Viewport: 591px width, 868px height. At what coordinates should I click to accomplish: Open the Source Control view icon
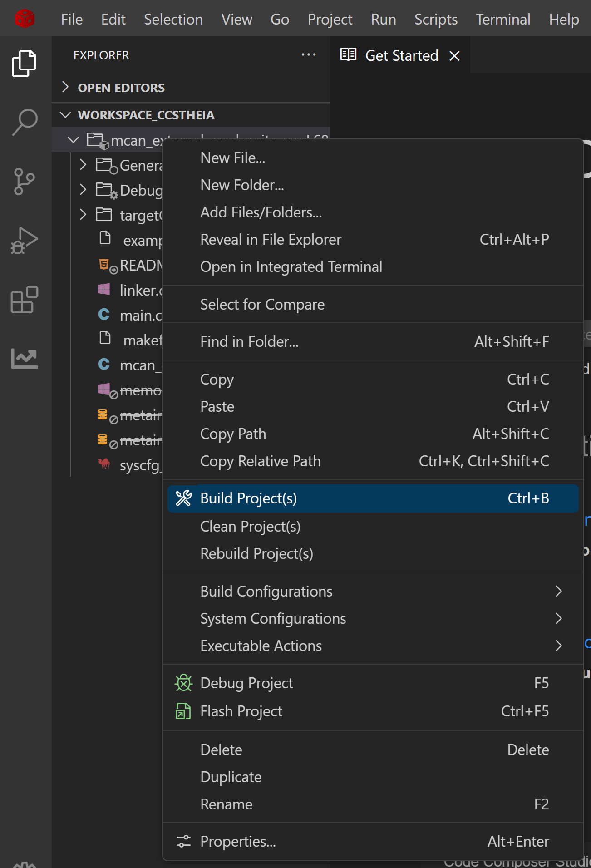25,182
